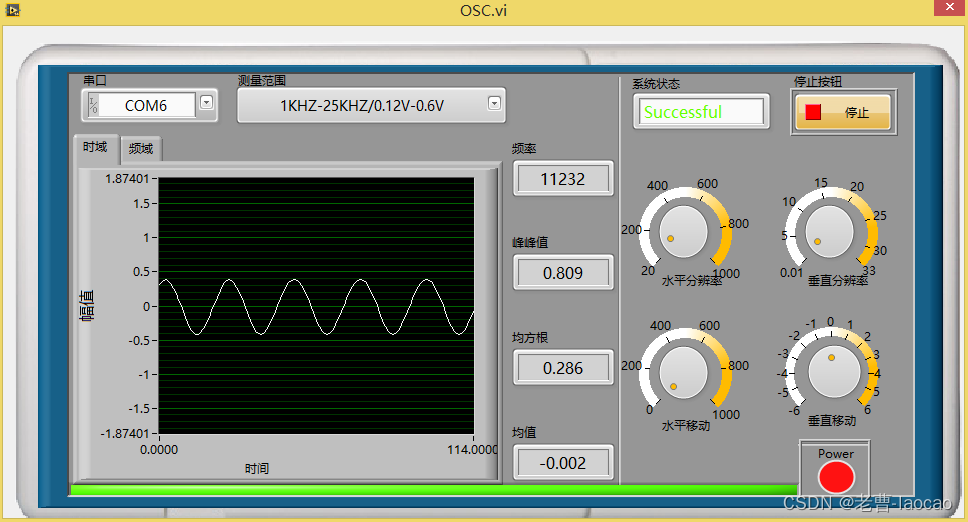
Task: Turn the 水平移动 knob
Action: click(x=683, y=373)
